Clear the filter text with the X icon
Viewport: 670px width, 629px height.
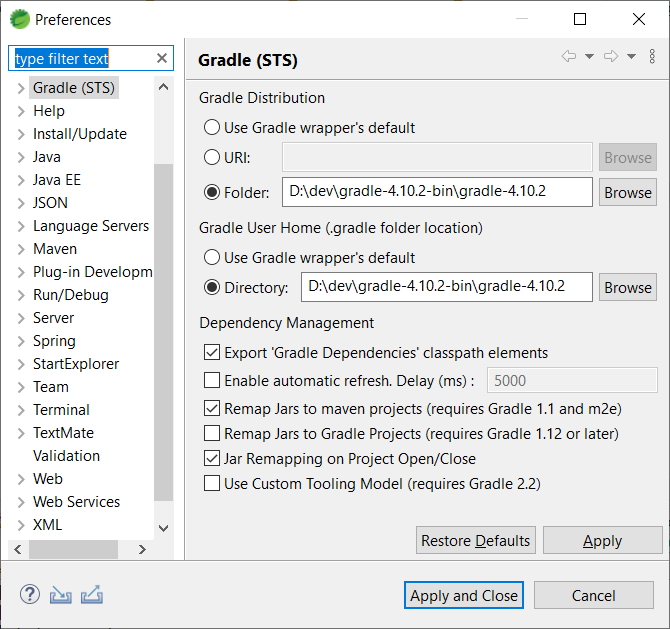coord(162,58)
